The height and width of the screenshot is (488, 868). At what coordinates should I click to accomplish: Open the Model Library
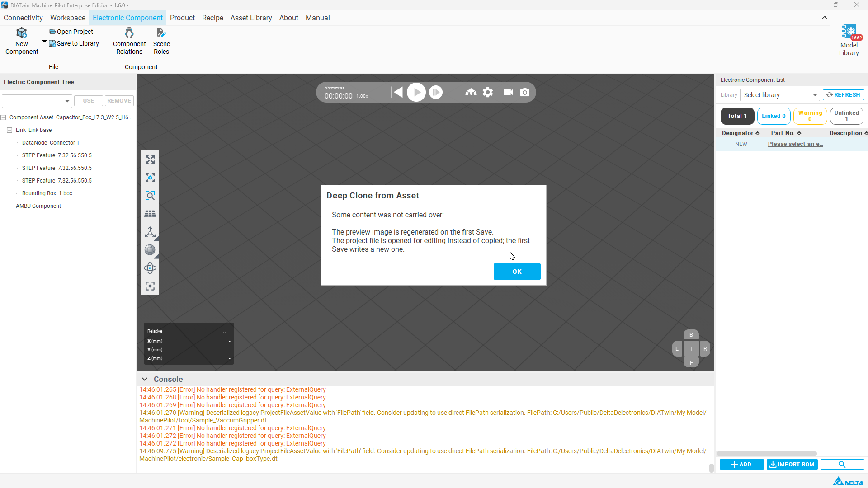point(849,41)
